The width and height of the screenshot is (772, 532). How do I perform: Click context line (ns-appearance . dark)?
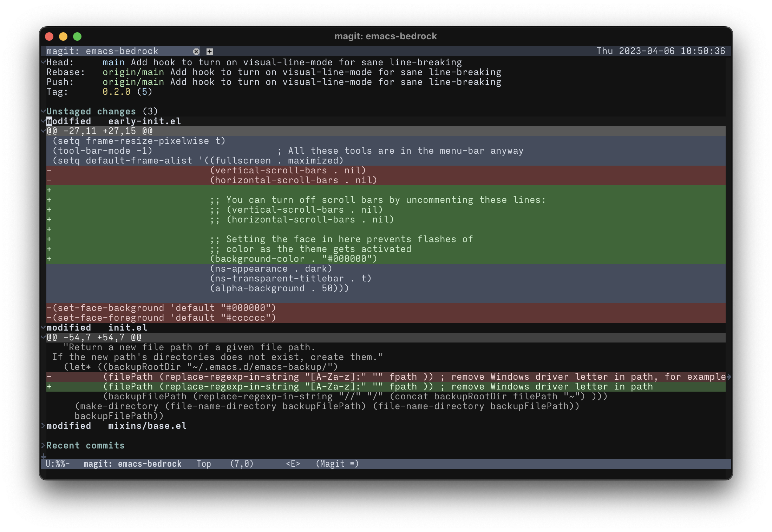coord(386,268)
